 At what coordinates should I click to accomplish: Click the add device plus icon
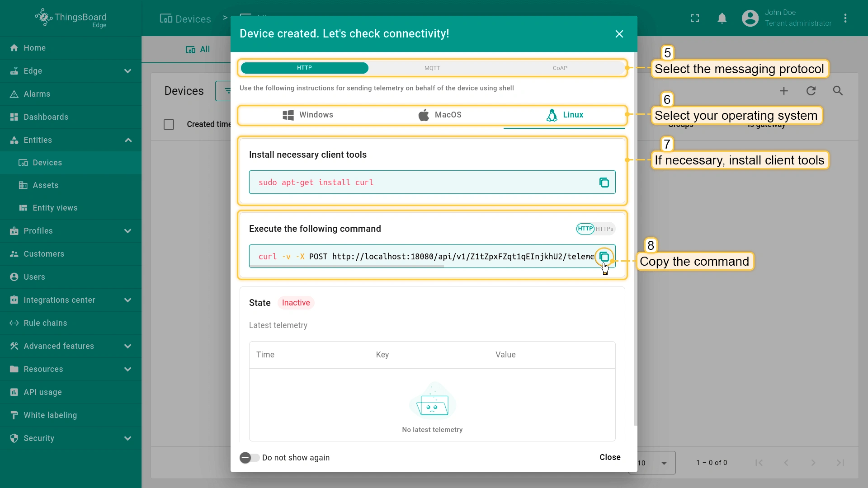(x=784, y=91)
